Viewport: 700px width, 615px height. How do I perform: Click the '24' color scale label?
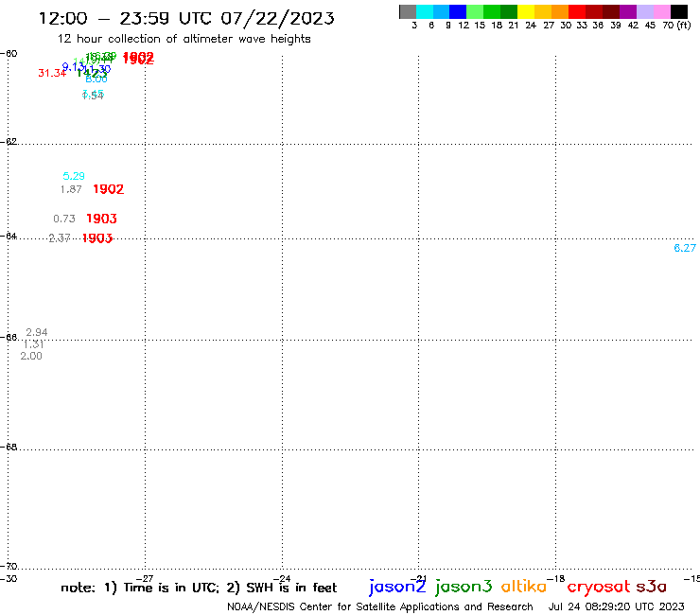[531, 26]
